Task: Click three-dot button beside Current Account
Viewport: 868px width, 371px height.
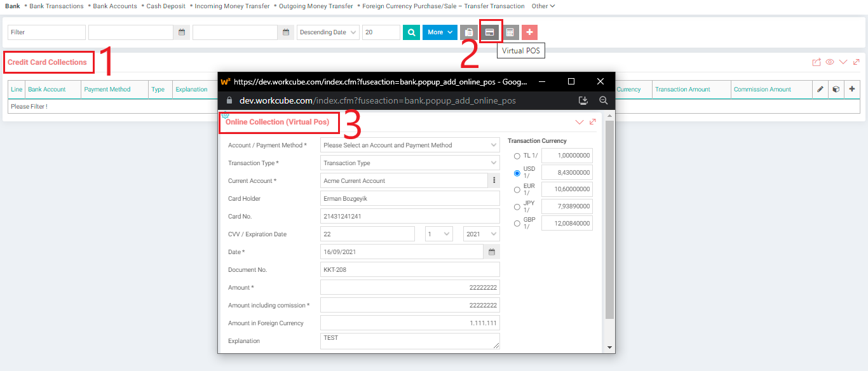Action: [x=494, y=180]
